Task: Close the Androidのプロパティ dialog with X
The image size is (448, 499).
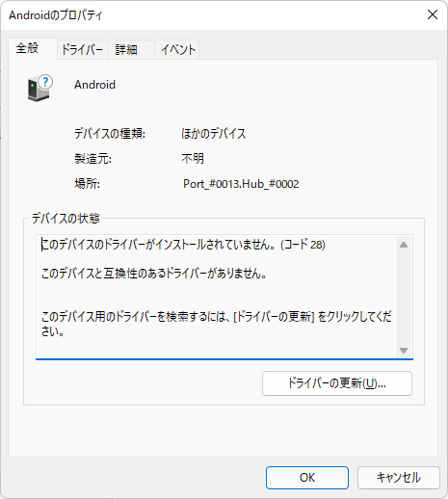Action: (433, 14)
